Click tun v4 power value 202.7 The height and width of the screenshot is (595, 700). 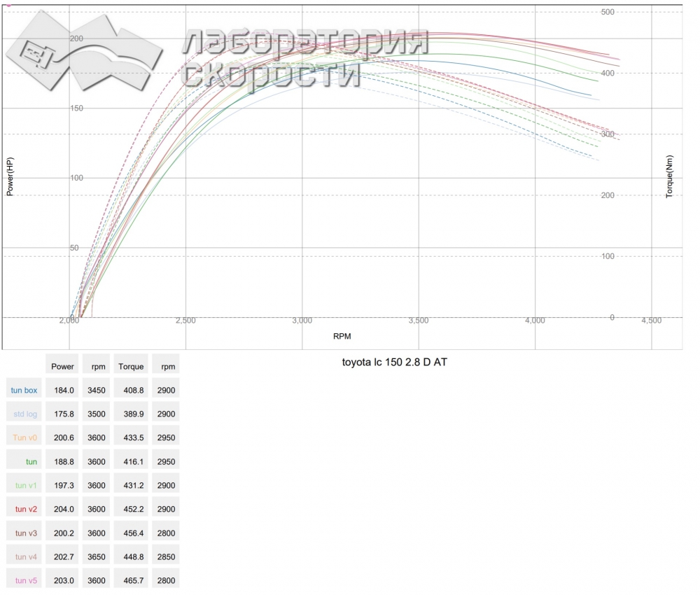click(x=64, y=556)
